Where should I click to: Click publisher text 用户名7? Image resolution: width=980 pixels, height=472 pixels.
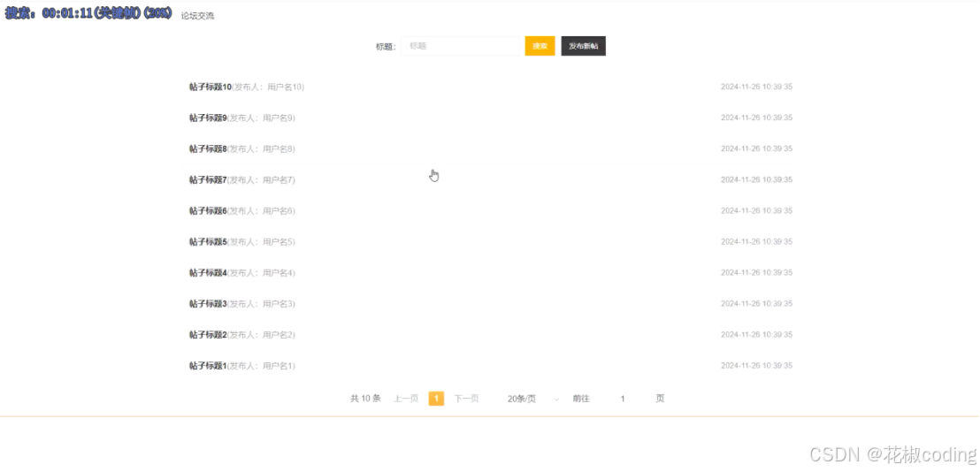pos(277,179)
